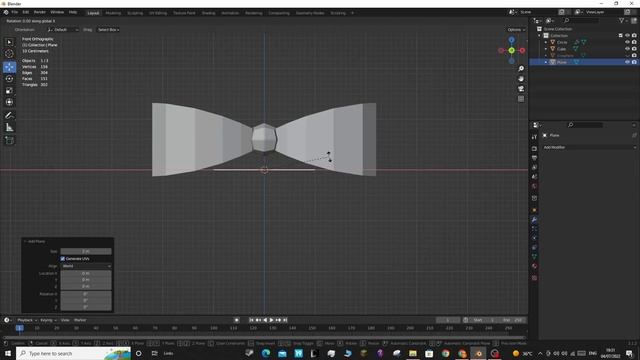
Task: Open the Modifiers wrench tab
Action: coord(534,220)
